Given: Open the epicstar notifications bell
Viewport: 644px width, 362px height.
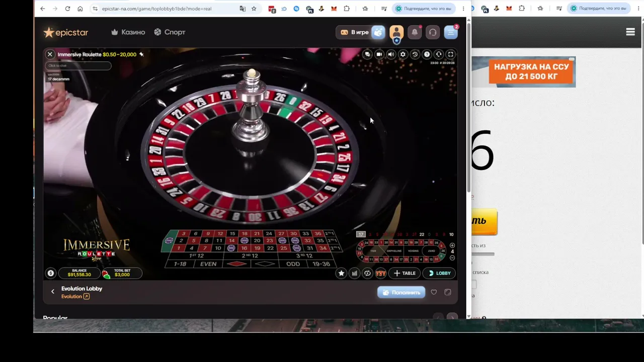Looking at the screenshot, I should coord(415,32).
